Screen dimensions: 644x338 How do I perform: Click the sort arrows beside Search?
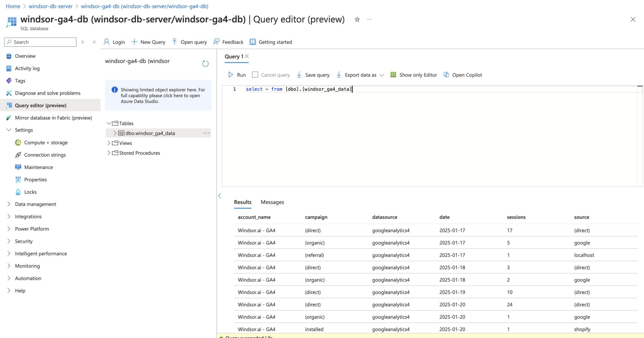tap(83, 42)
